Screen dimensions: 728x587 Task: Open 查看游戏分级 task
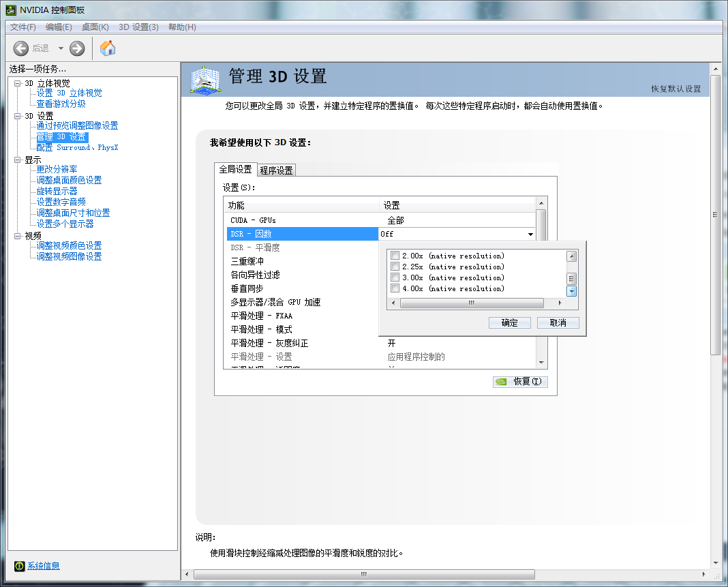click(61, 104)
